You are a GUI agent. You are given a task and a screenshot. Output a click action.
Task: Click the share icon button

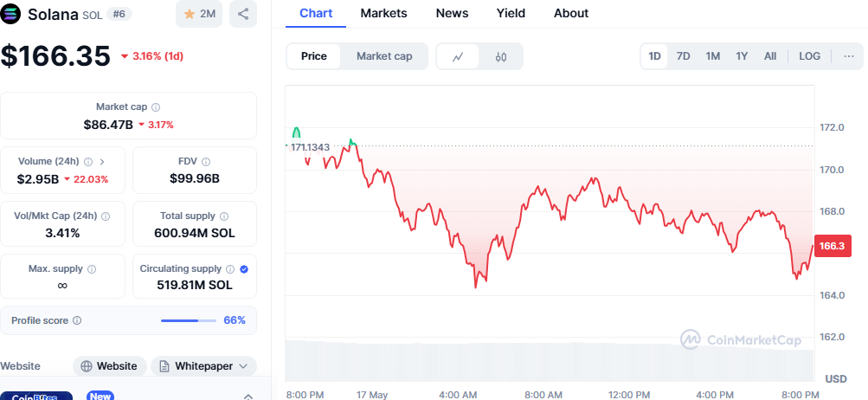[x=243, y=14]
